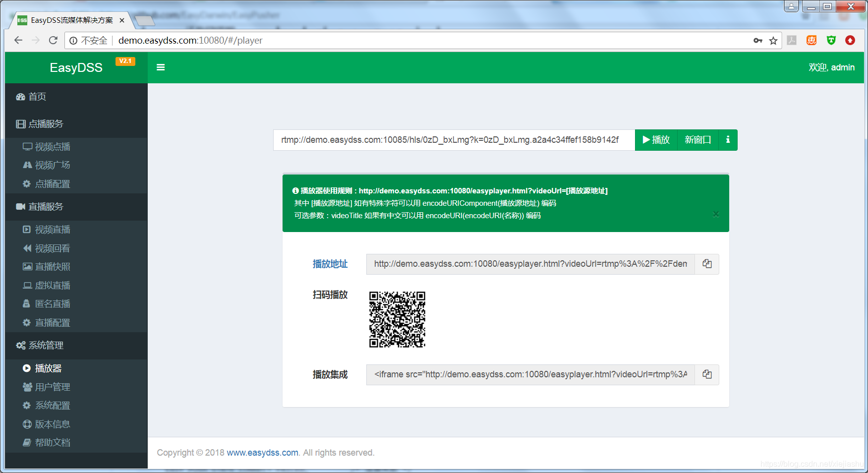Image resolution: width=868 pixels, height=473 pixels.
Task: Toggle the sidebar with the hamburger icon
Action: pyautogui.click(x=161, y=67)
